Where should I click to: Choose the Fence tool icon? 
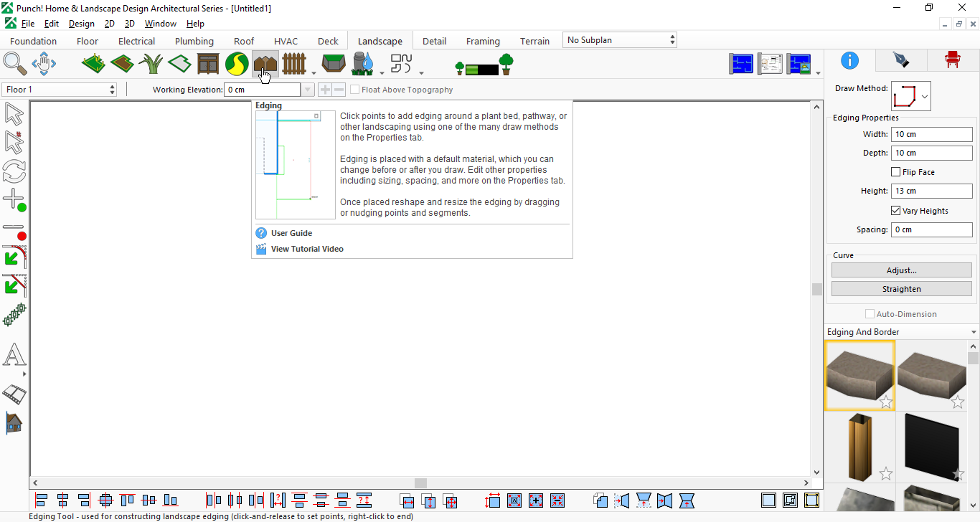(x=294, y=64)
